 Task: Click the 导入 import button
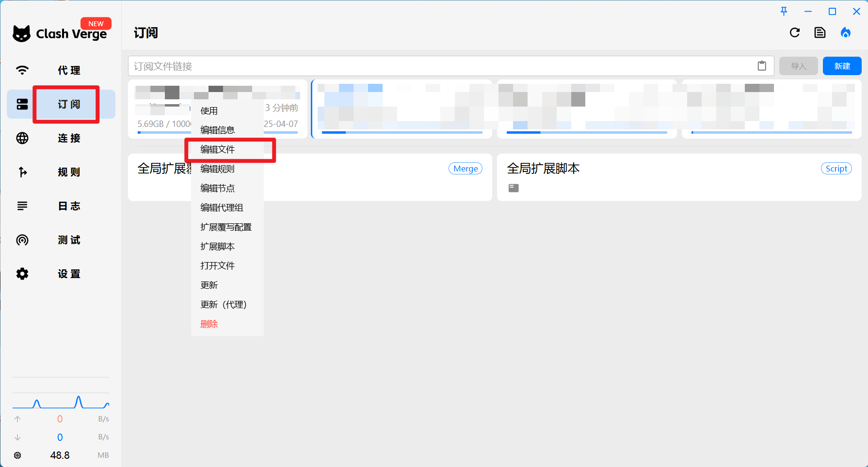(x=798, y=66)
